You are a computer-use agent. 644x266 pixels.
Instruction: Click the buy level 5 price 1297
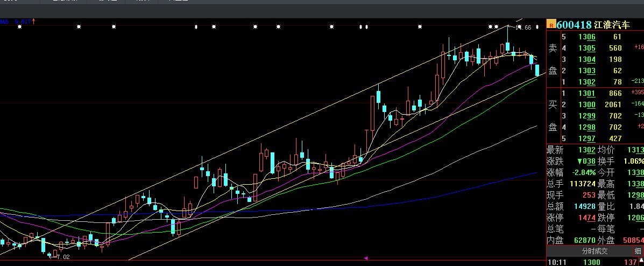click(586, 138)
